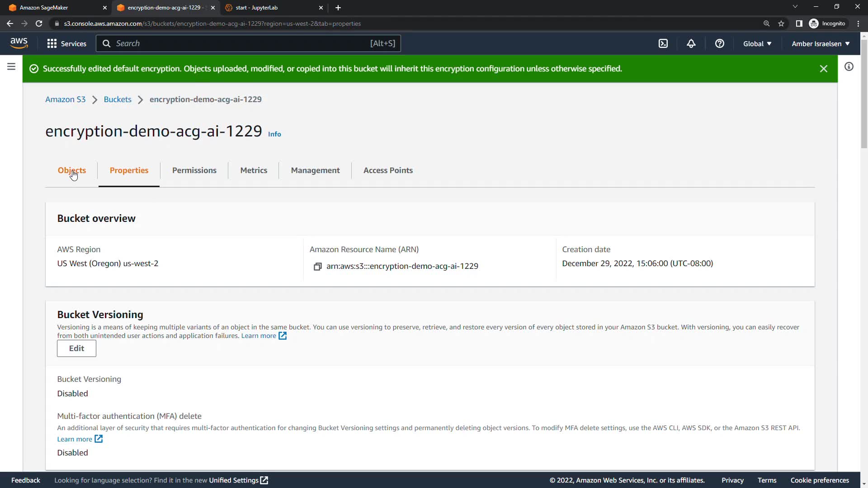Viewport: 868px width, 488px height.
Task: Click the AWS logo home icon
Action: click(x=19, y=43)
